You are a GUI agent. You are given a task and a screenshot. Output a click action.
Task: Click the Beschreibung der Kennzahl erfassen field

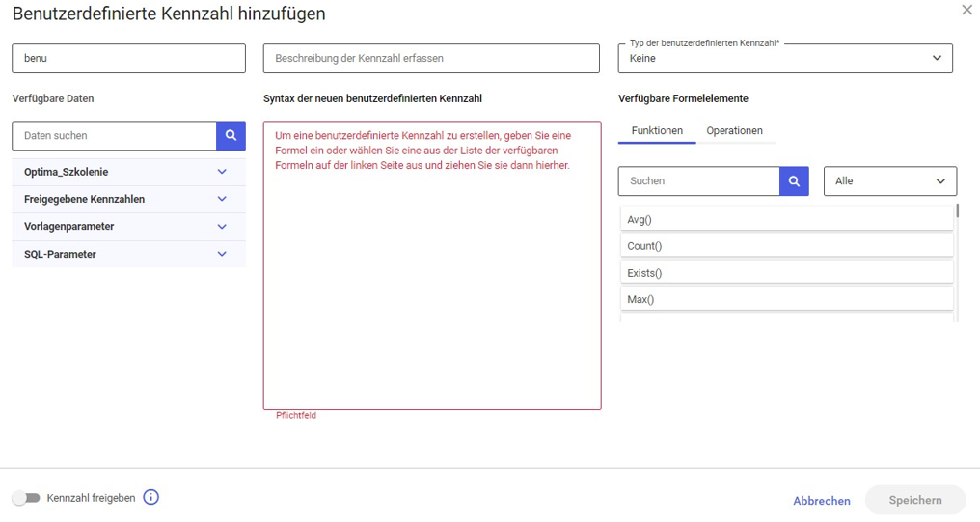click(x=431, y=59)
